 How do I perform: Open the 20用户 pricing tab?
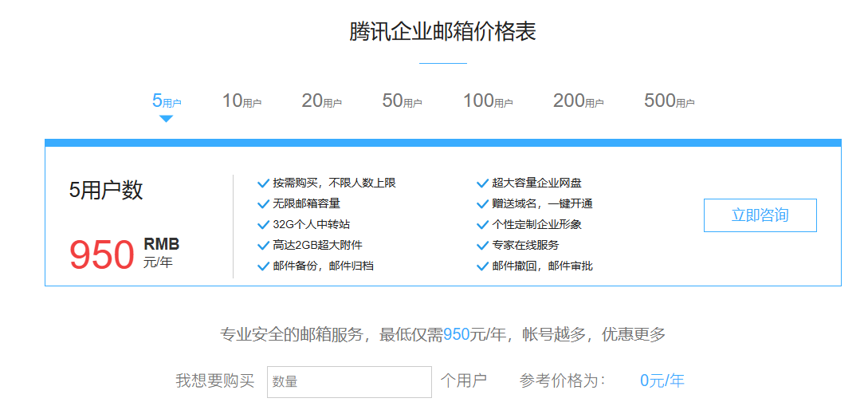click(321, 101)
